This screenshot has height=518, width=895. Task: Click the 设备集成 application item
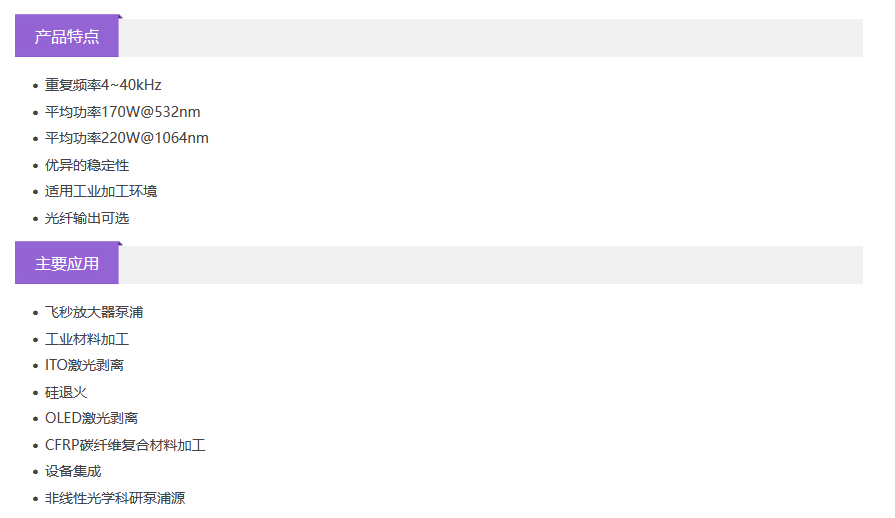pos(73,471)
